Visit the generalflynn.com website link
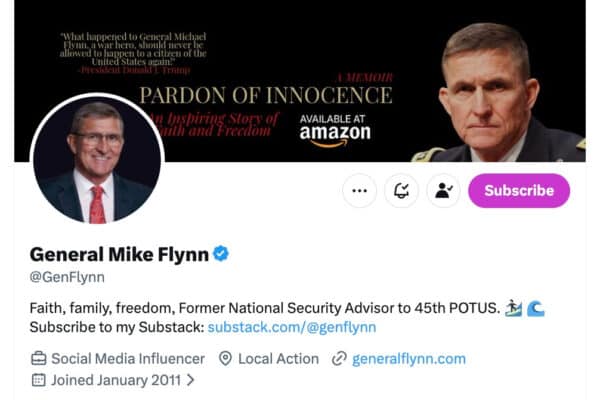The width and height of the screenshot is (600, 400). (408, 358)
